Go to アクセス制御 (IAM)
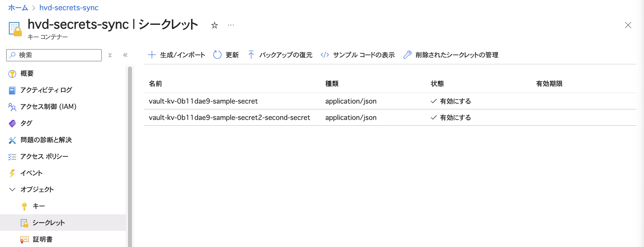644x247 pixels. (x=48, y=107)
